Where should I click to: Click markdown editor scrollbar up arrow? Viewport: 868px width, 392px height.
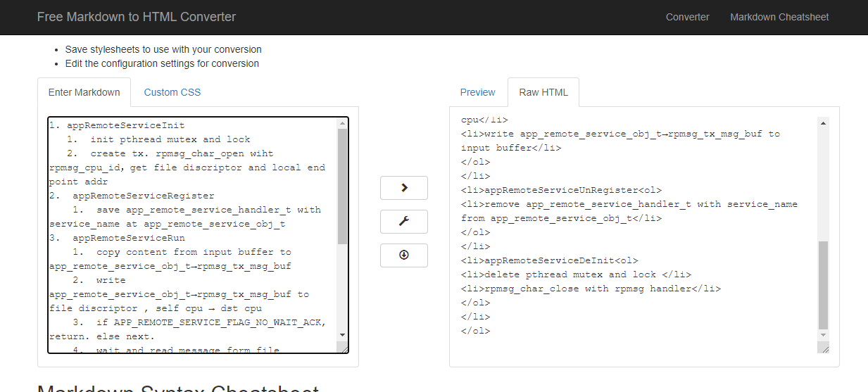point(342,123)
